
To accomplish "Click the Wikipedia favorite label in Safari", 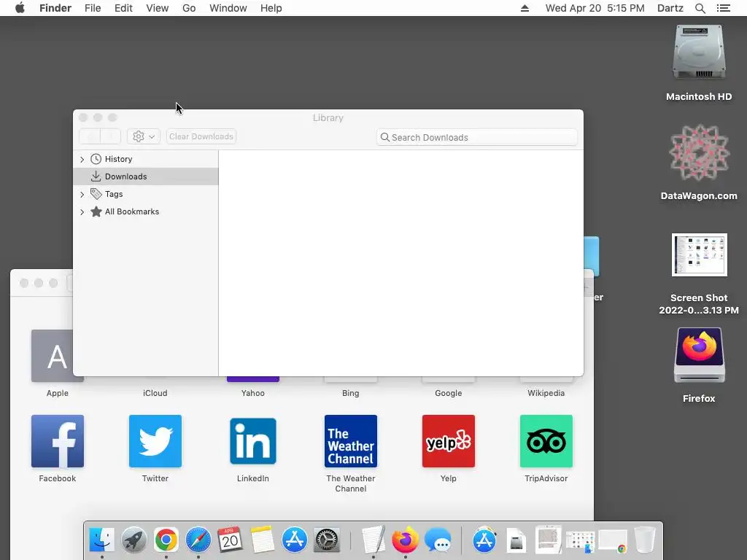I will click(546, 393).
